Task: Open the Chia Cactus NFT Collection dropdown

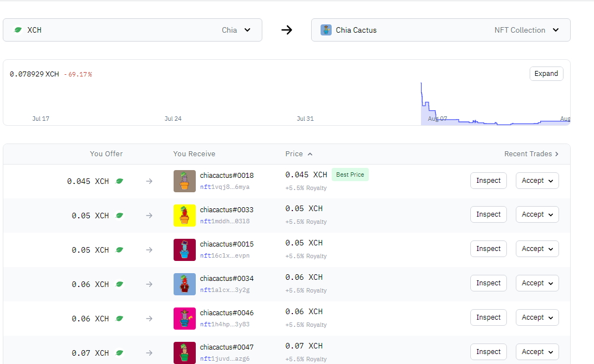Action: [x=440, y=30]
